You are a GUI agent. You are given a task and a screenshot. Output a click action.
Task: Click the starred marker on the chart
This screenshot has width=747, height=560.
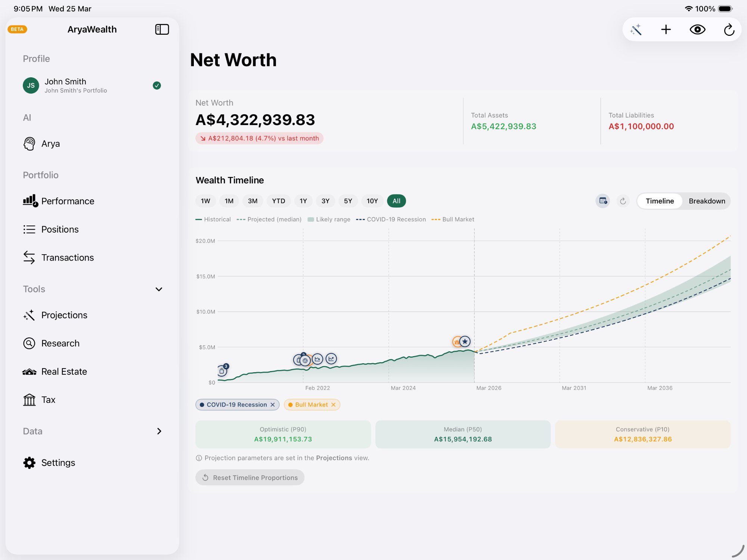465,341
